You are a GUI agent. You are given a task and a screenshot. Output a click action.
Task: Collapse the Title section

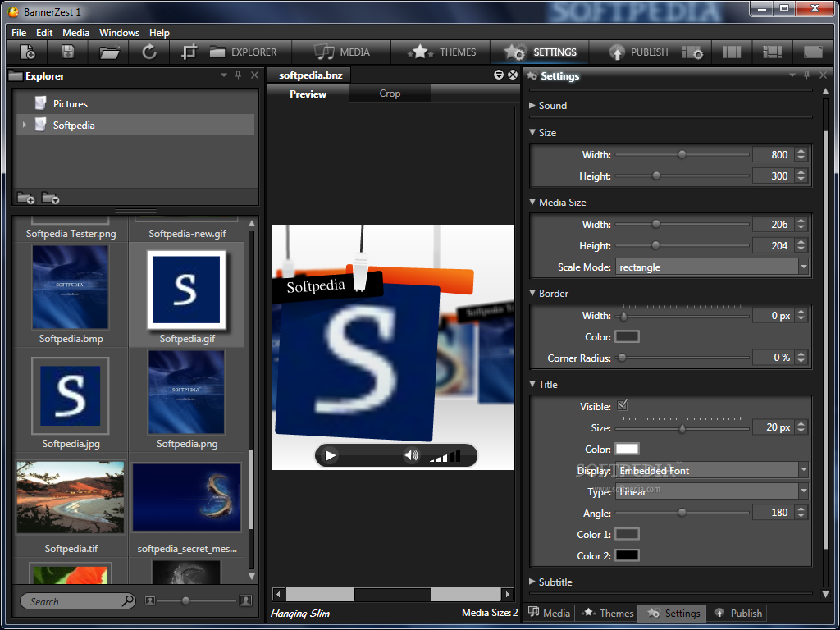tap(532, 384)
